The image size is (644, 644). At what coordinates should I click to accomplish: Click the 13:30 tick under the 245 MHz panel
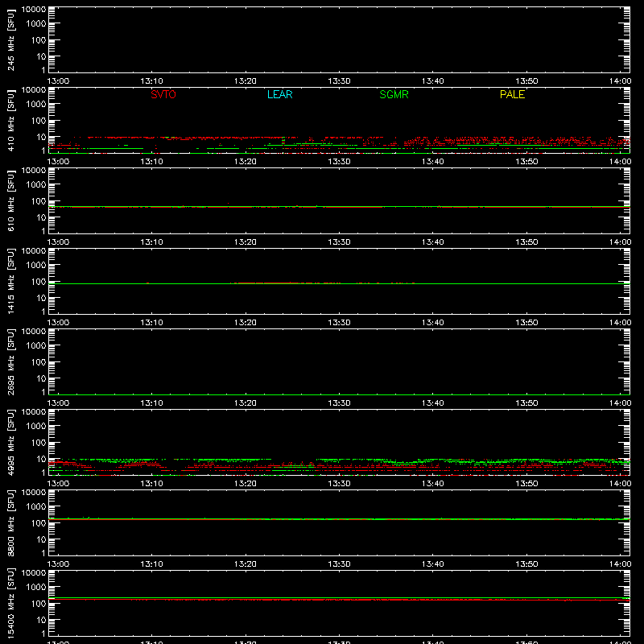pyautogui.click(x=339, y=81)
